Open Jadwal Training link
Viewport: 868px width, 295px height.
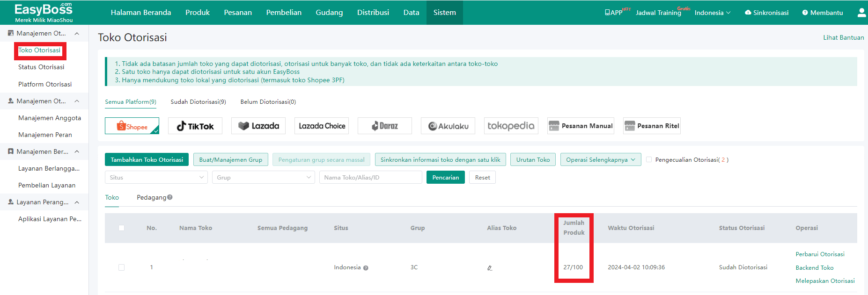point(659,13)
